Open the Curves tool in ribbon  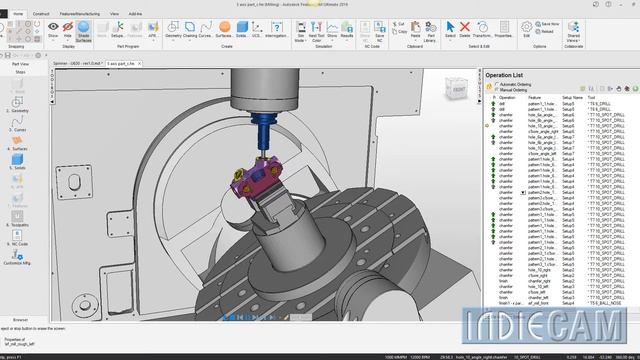pyautogui.click(x=205, y=30)
